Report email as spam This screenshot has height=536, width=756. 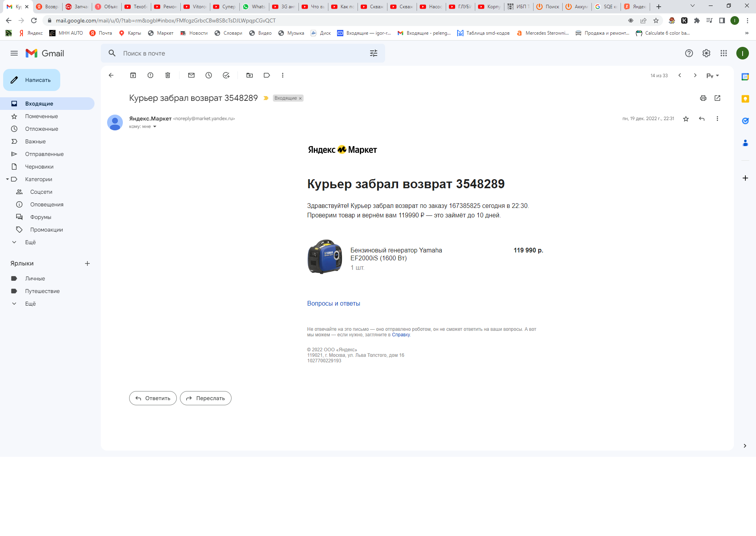tap(150, 75)
